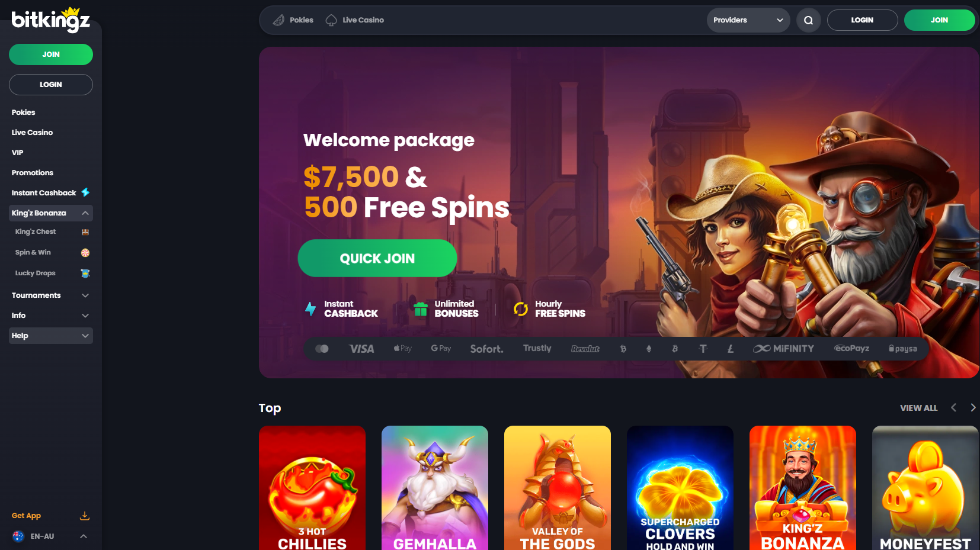The height and width of the screenshot is (550, 980).
Task: Click the Get App download icon
Action: (85, 516)
